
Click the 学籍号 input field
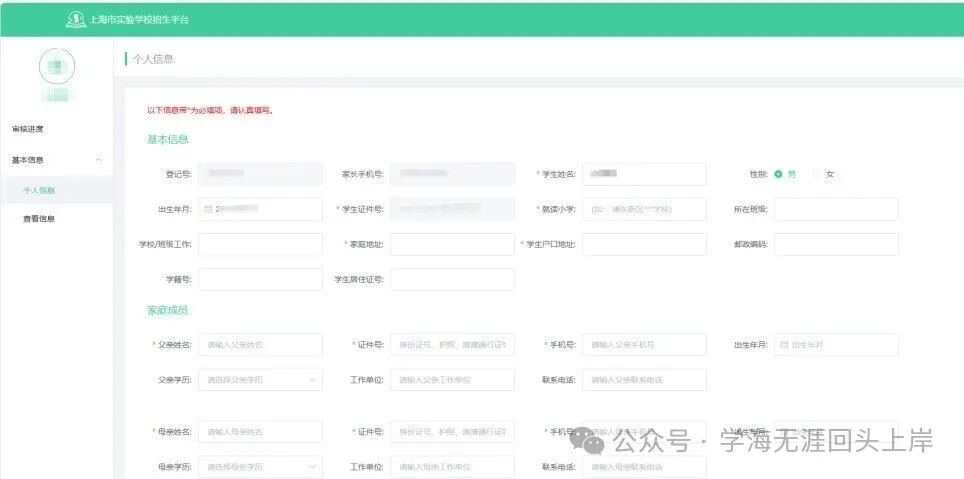click(260, 279)
